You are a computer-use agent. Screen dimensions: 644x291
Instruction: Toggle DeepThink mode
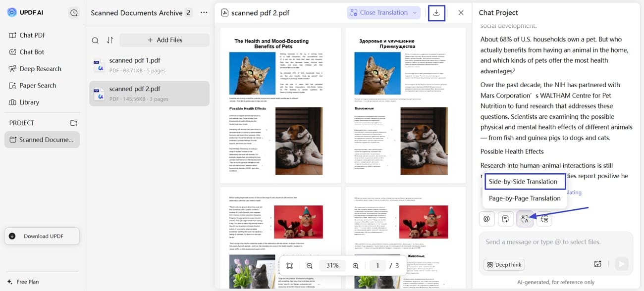pyautogui.click(x=504, y=264)
